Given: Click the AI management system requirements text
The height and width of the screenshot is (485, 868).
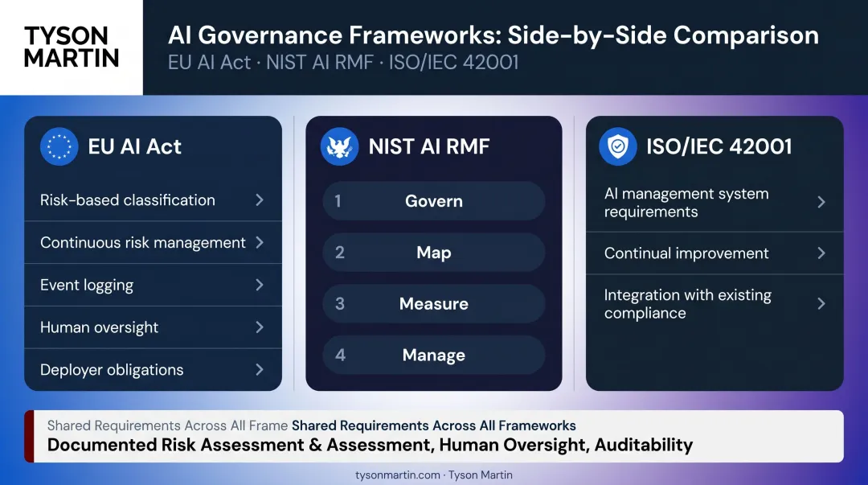Looking at the screenshot, I should coord(686,203).
